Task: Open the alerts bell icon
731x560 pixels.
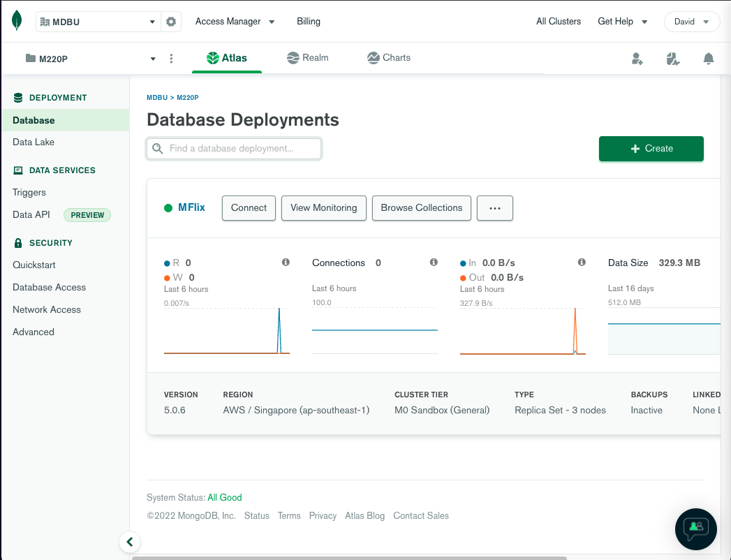Action: pos(709,59)
